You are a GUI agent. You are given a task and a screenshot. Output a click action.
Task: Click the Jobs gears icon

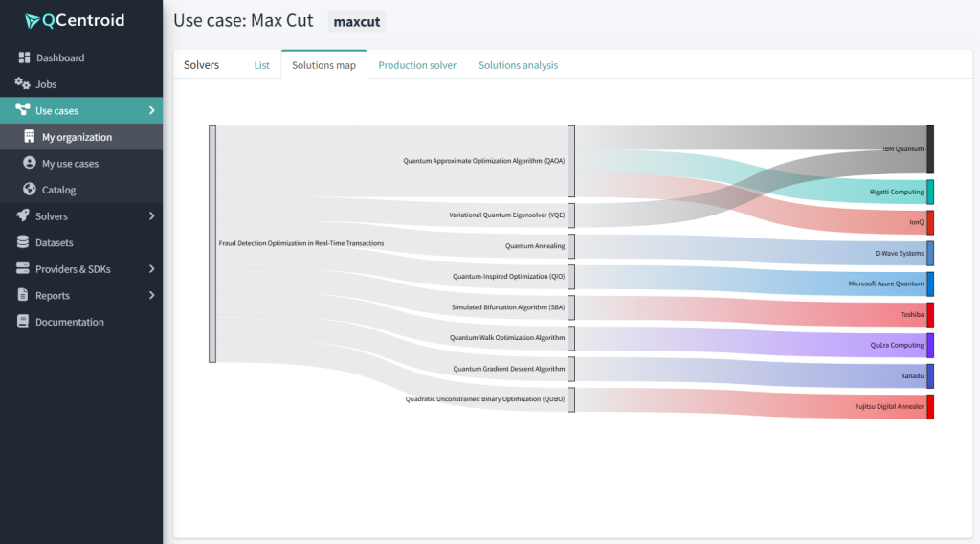pyautogui.click(x=23, y=84)
